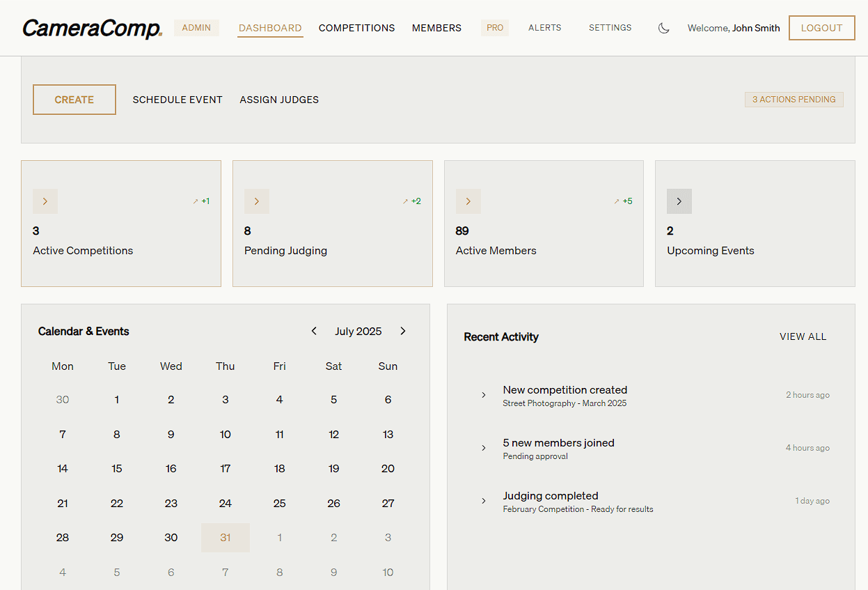The width and height of the screenshot is (868, 590).
Task: Expand the '5 new members joined' entry
Action: (484, 447)
